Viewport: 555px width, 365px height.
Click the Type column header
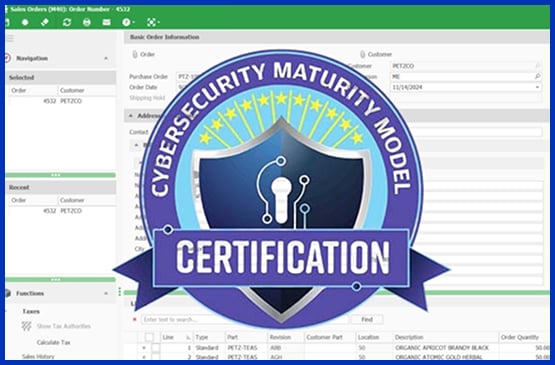click(209, 337)
